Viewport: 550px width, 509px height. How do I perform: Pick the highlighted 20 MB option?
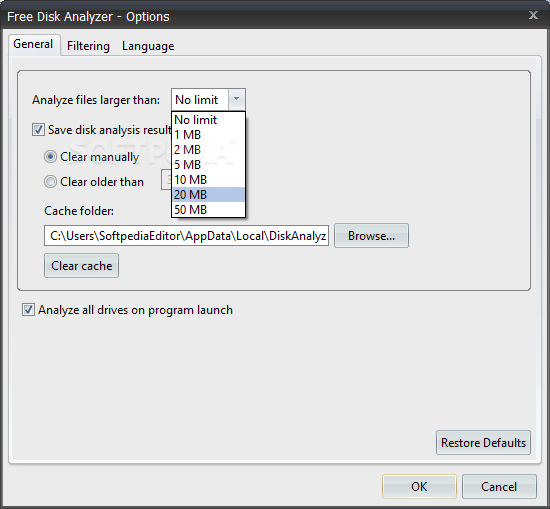(x=208, y=195)
